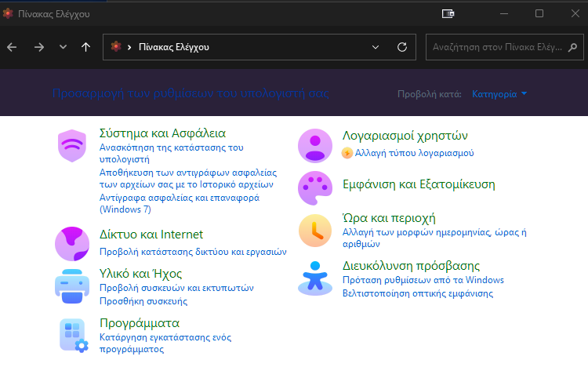
Task: Open Προβολή συσκευών και εκτυπωτών
Action: (176, 288)
